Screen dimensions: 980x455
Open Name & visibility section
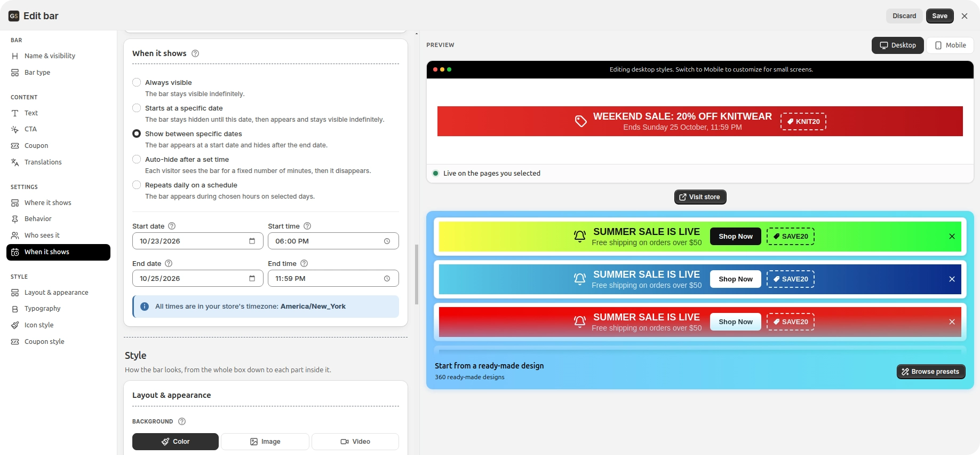[58, 56]
